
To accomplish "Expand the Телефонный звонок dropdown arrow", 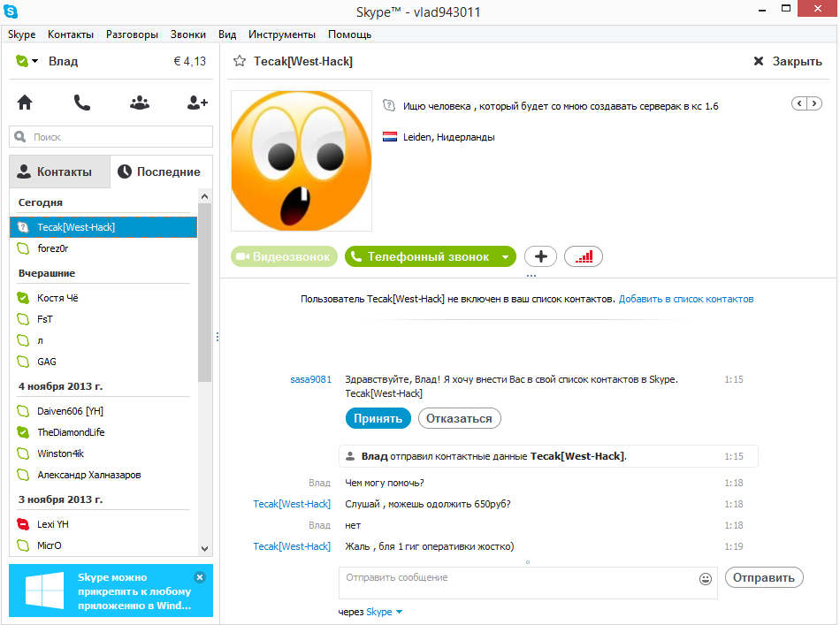I will tap(505, 257).
